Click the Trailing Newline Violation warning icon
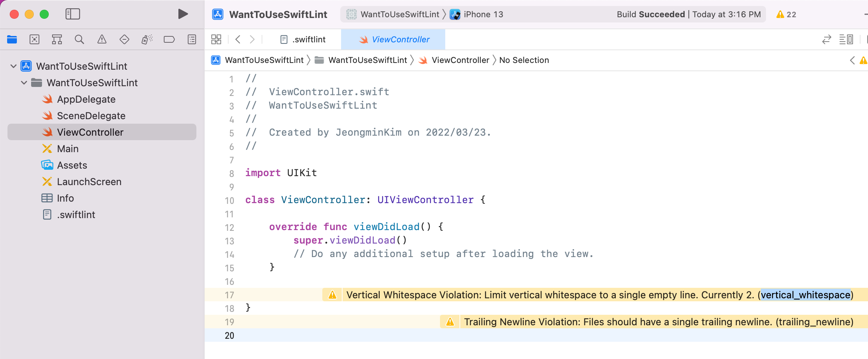868x359 pixels. coord(450,322)
